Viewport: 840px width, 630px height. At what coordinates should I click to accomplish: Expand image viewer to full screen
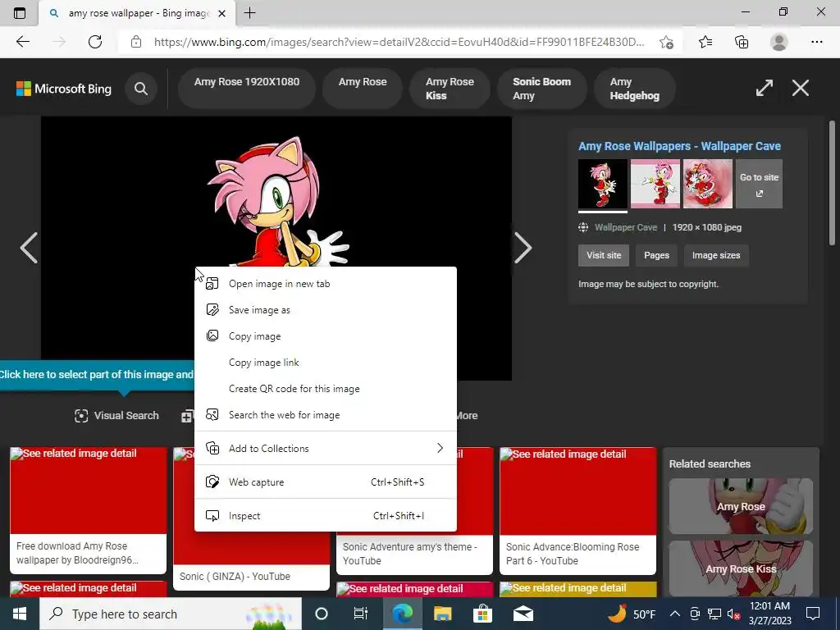pos(765,88)
